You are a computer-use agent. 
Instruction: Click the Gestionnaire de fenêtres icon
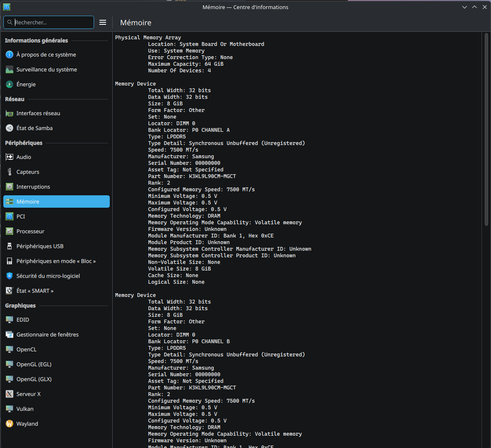tap(9, 334)
